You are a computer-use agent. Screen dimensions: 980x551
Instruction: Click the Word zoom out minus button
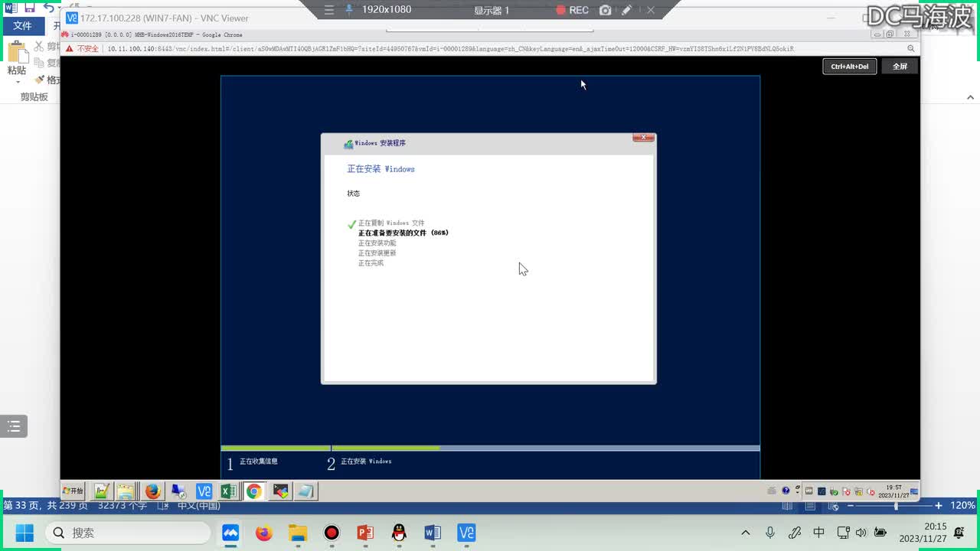(851, 506)
